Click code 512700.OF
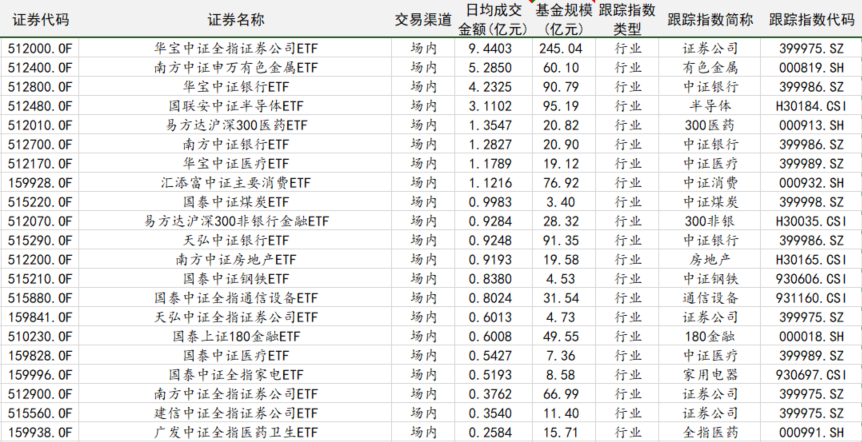Viewport: 862px width, 442px height. coord(40,145)
